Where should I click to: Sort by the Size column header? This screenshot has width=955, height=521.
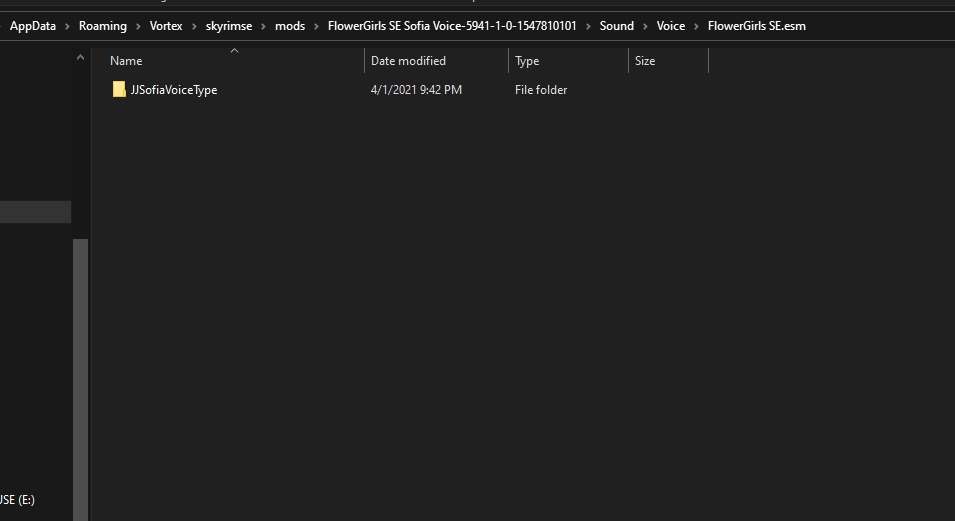coord(645,61)
